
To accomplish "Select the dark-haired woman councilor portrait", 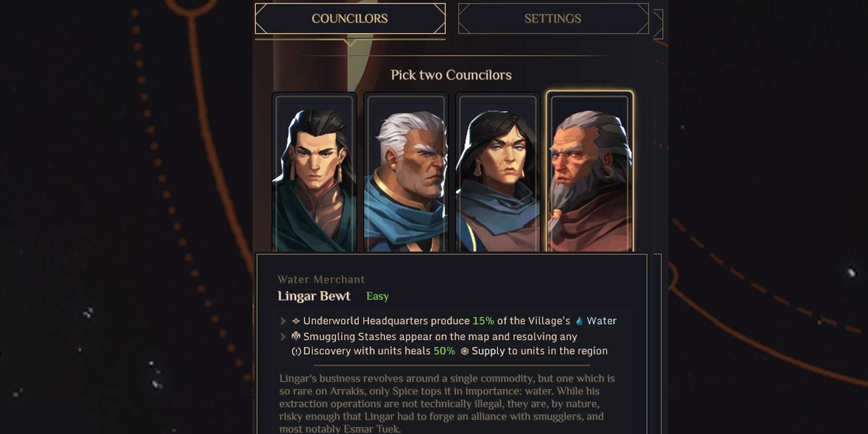I will pyautogui.click(x=498, y=172).
